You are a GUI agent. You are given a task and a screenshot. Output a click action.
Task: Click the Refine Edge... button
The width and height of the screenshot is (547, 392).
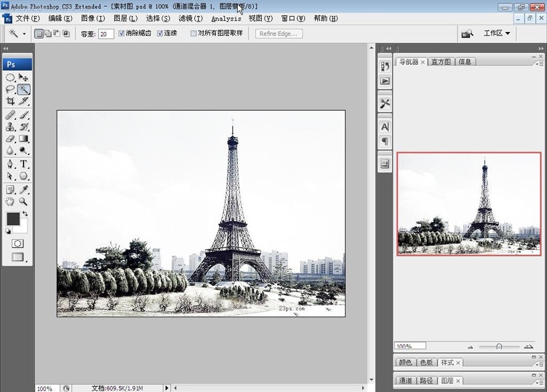pyautogui.click(x=279, y=33)
